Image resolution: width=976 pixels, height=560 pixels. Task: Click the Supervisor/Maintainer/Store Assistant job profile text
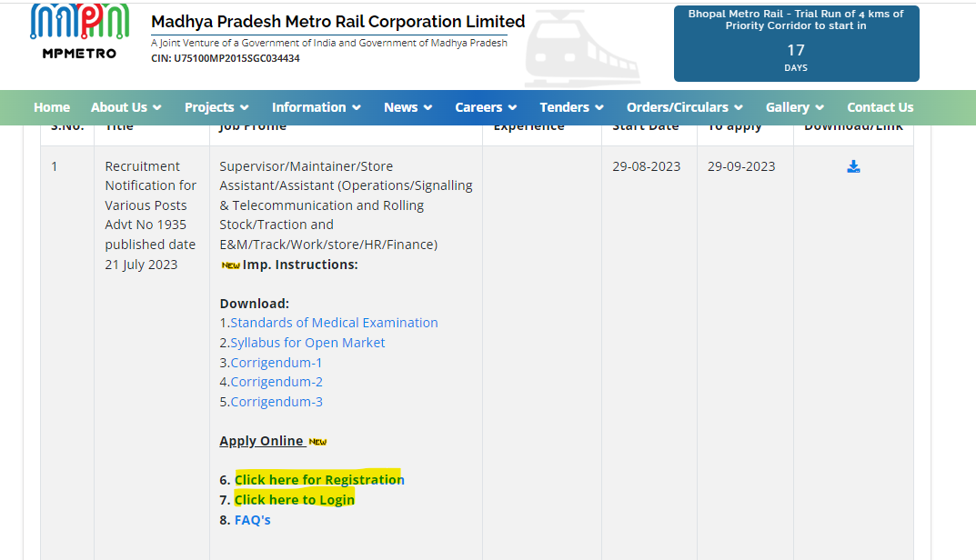(346, 205)
